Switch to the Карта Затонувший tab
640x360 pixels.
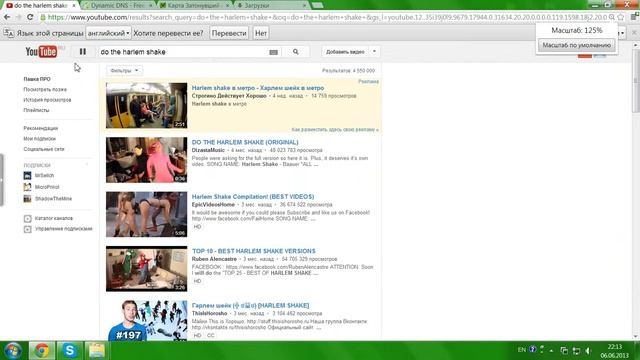click(194, 6)
